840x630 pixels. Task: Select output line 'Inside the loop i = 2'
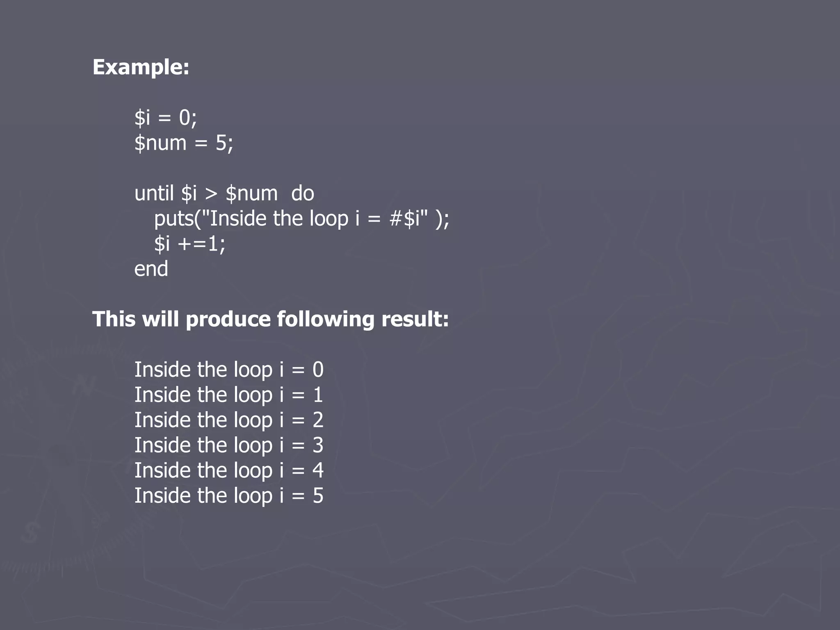pos(229,420)
